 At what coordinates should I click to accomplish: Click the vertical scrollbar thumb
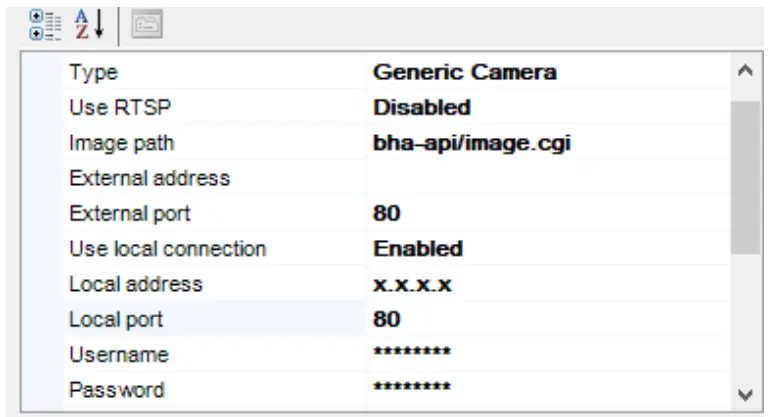(x=743, y=176)
